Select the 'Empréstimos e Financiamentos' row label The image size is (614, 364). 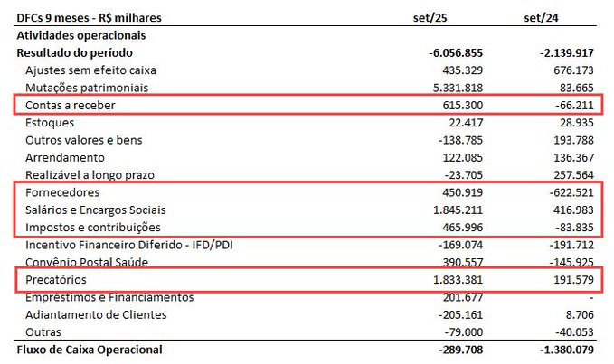(x=109, y=297)
